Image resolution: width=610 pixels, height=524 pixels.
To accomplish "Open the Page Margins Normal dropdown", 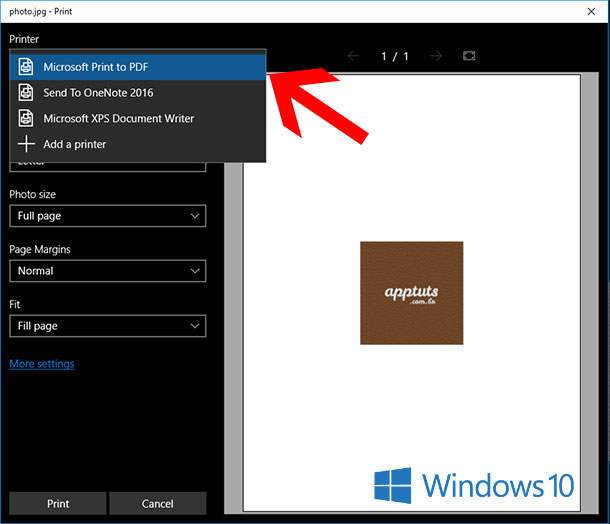I will pyautogui.click(x=108, y=271).
